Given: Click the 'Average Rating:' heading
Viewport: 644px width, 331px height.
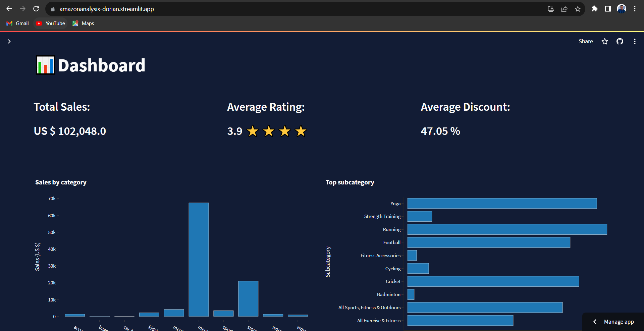Looking at the screenshot, I should pos(266,107).
